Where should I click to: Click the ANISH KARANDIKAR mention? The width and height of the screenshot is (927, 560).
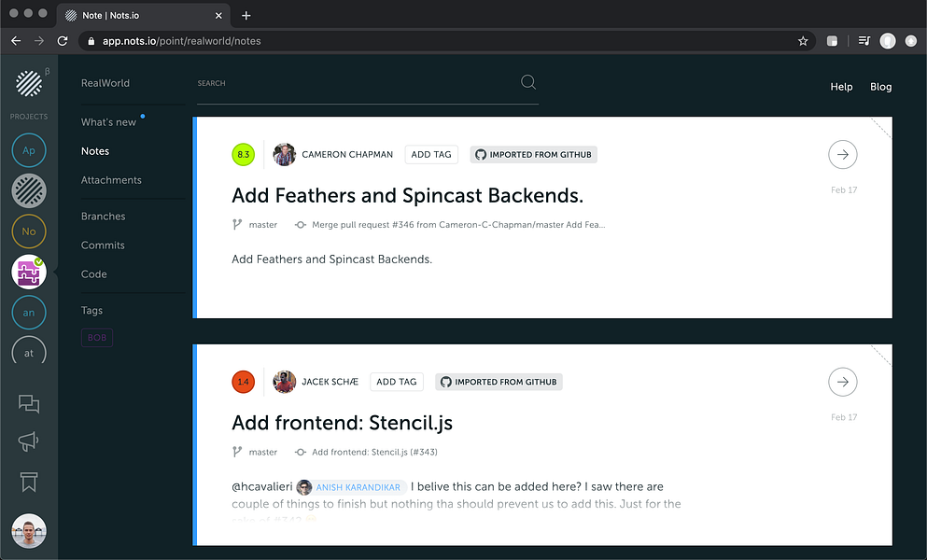351,486
